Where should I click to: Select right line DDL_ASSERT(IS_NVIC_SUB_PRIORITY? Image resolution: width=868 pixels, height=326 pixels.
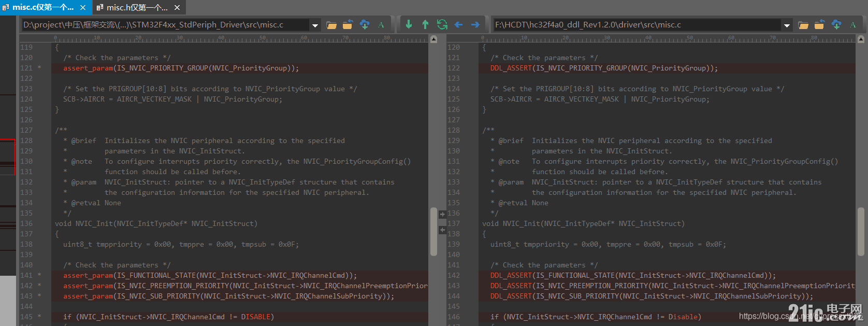[652, 296]
